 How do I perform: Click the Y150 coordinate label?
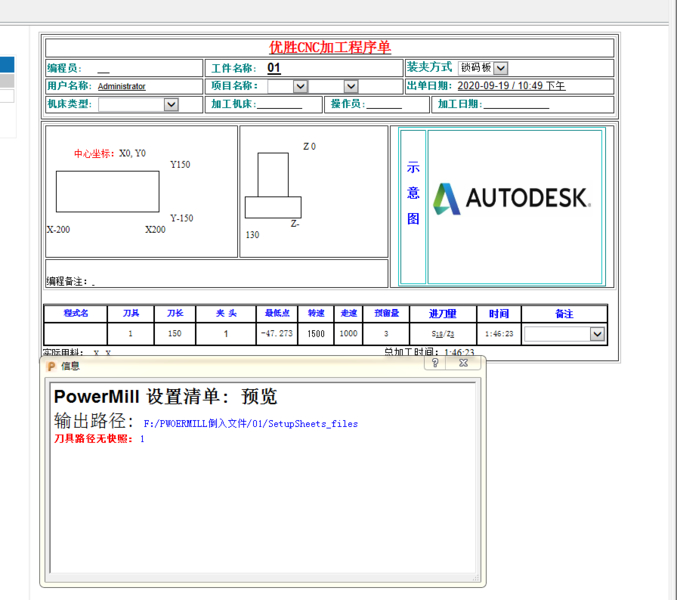click(x=180, y=164)
